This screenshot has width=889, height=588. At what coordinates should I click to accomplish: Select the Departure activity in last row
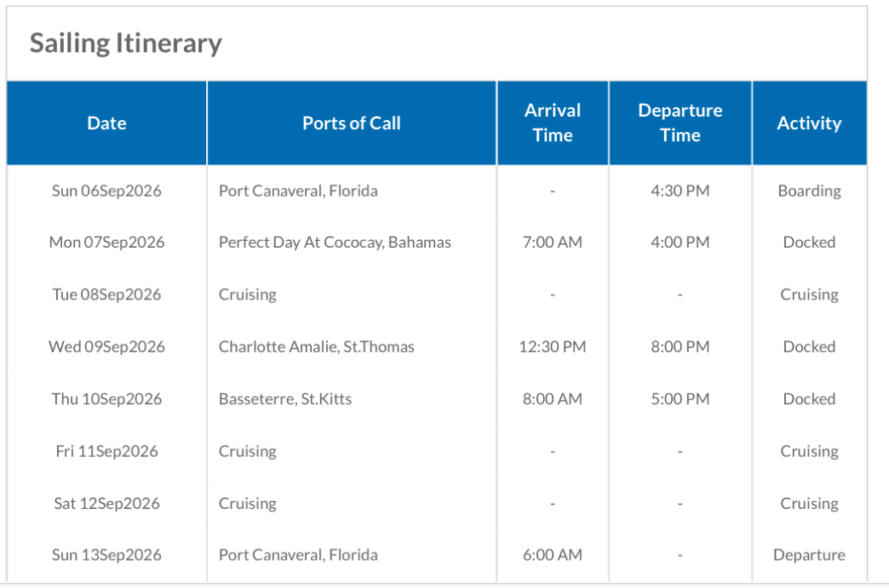[810, 555]
